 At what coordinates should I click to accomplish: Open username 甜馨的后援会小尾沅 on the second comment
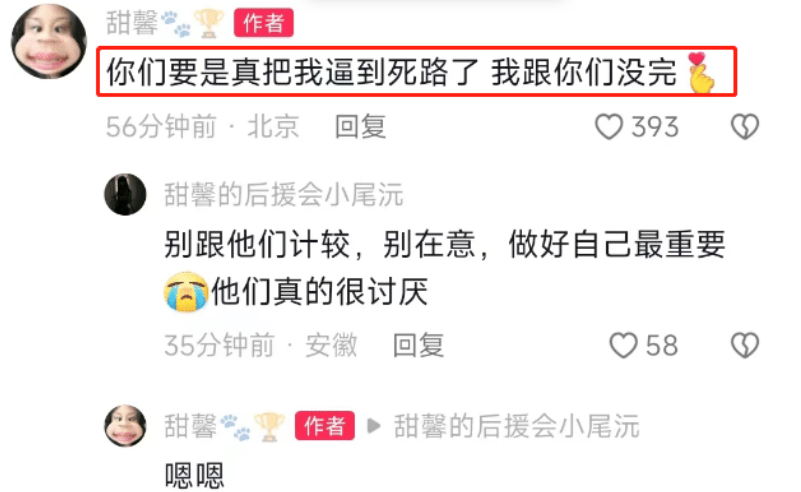click(284, 195)
